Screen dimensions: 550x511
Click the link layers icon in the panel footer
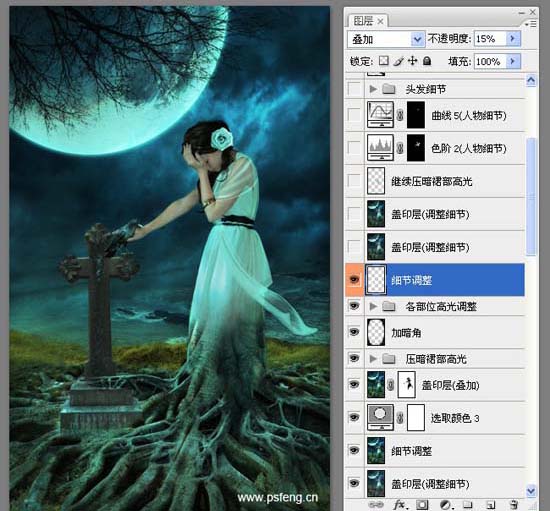point(376,505)
